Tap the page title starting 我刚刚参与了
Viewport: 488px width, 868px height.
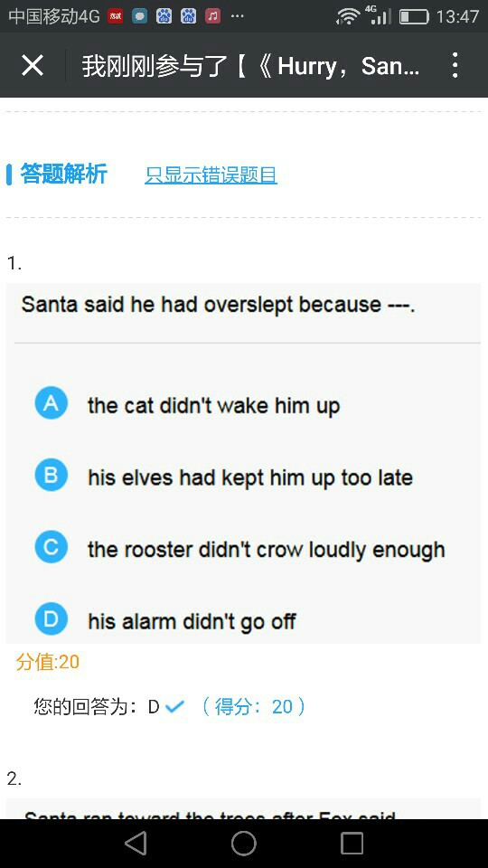(250, 66)
